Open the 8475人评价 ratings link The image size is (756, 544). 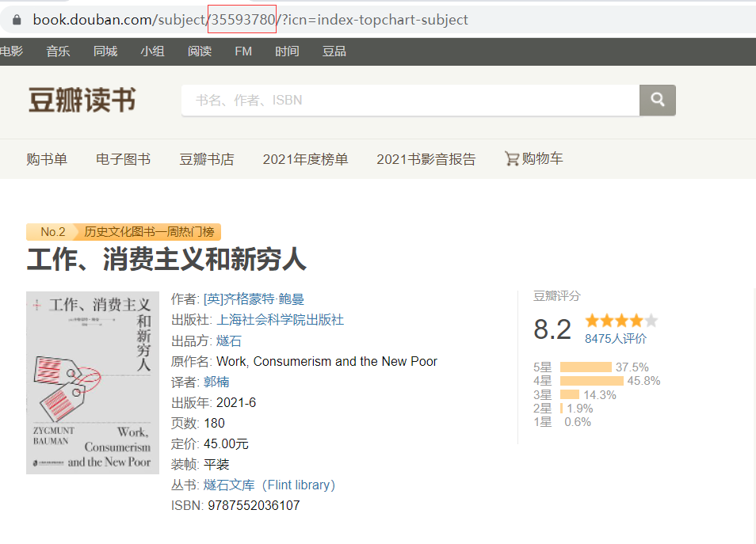tap(616, 339)
